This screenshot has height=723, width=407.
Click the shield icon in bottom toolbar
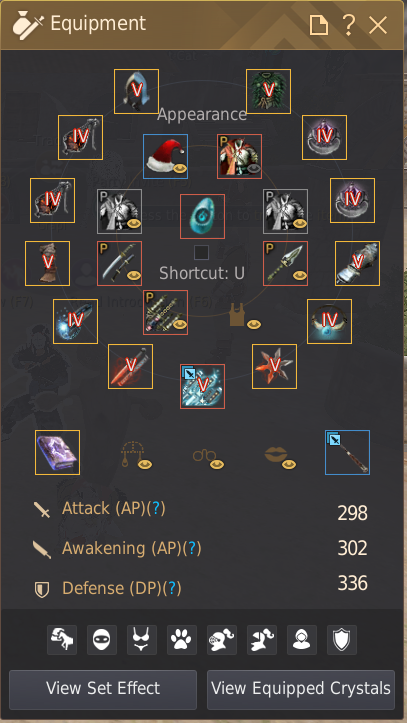pyautogui.click(x=342, y=640)
